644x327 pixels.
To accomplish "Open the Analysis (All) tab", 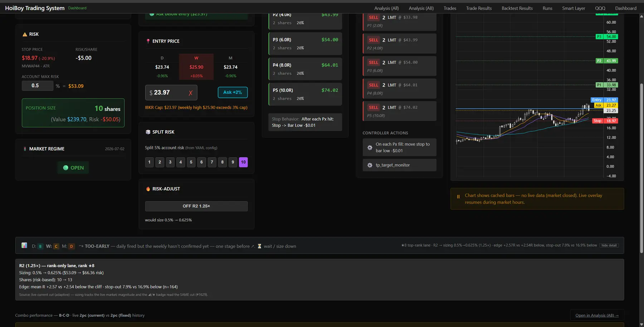I will pos(386,8).
